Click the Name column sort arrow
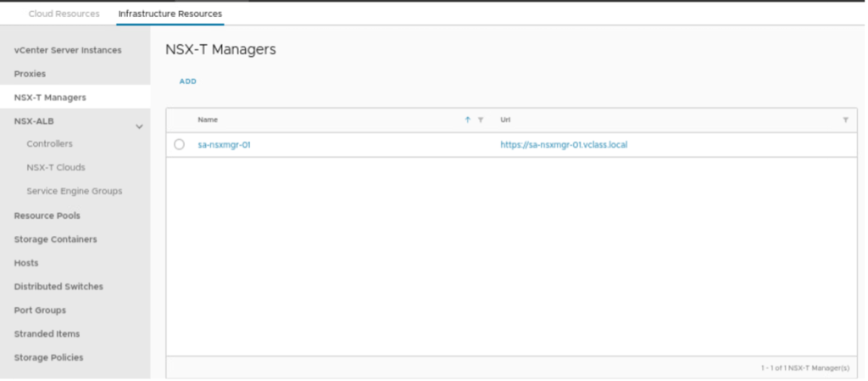The width and height of the screenshot is (868, 381). tap(467, 120)
